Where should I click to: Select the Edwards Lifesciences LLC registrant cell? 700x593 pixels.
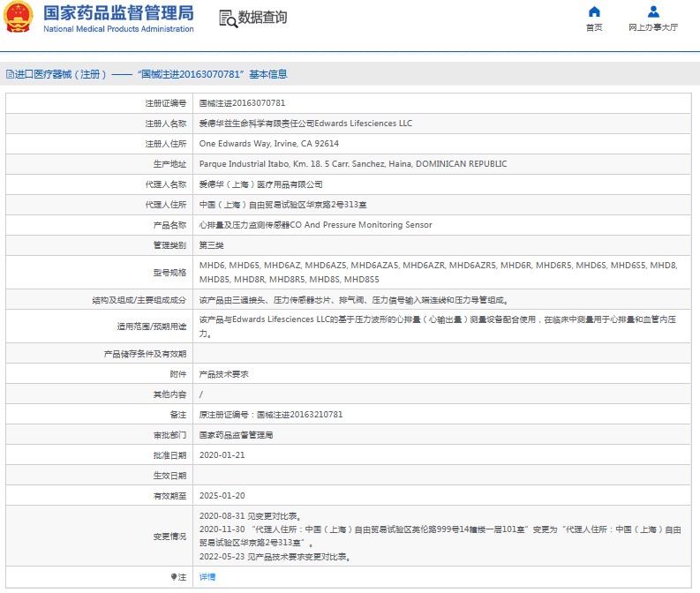[x=441, y=124]
